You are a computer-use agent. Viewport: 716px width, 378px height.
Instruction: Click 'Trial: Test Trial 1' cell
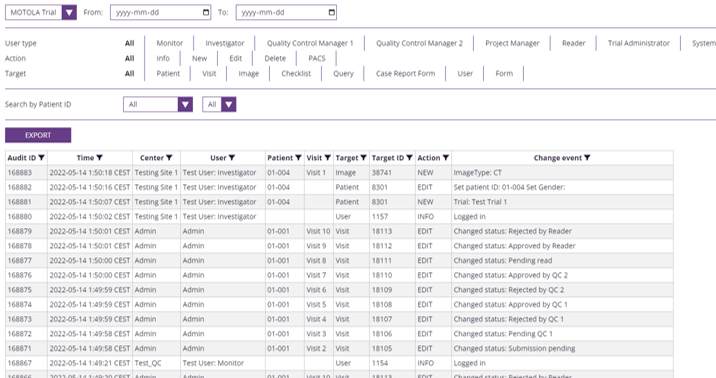tap(562, 202)
